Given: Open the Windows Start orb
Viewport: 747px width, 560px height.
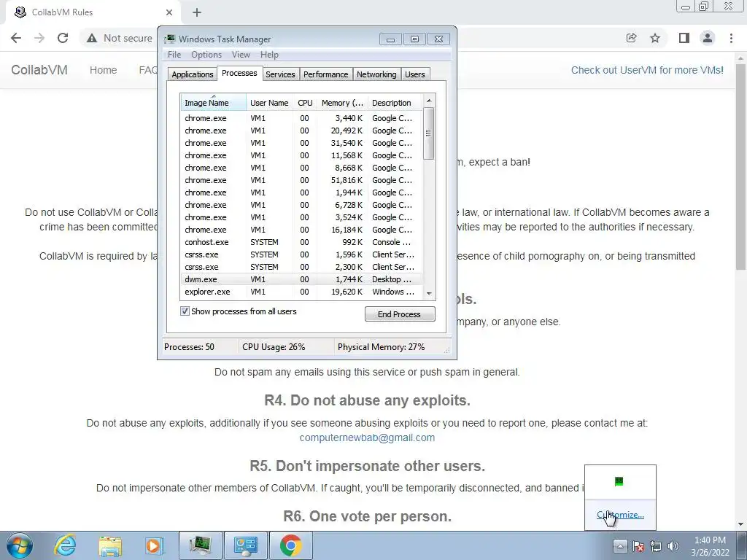Looking at the screenshot, I should pos(20,545).
